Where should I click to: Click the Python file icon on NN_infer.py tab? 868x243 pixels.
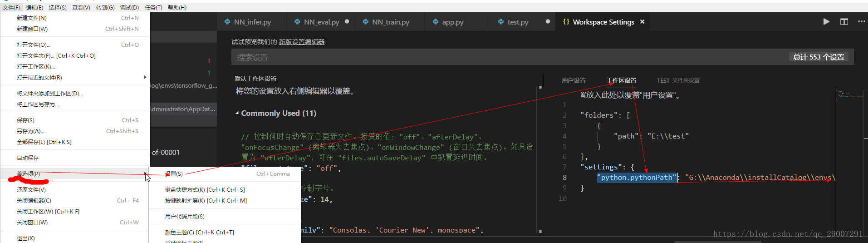227,22
